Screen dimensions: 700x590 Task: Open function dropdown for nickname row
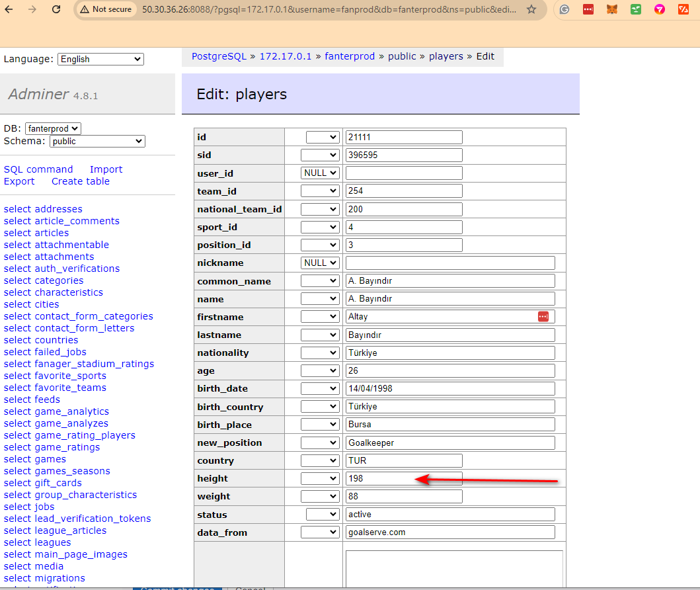[x=320, y=263]
